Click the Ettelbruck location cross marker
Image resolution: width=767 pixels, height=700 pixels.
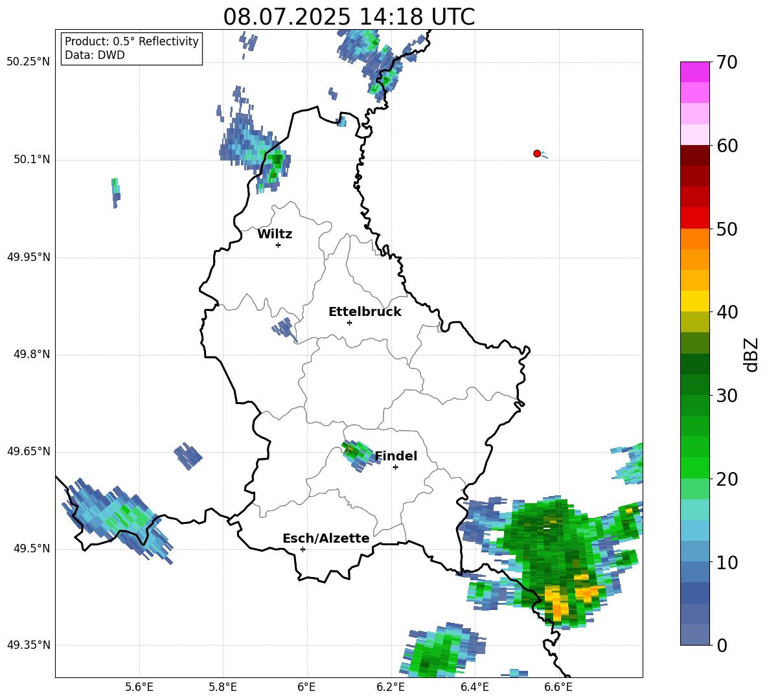point(349,322)
